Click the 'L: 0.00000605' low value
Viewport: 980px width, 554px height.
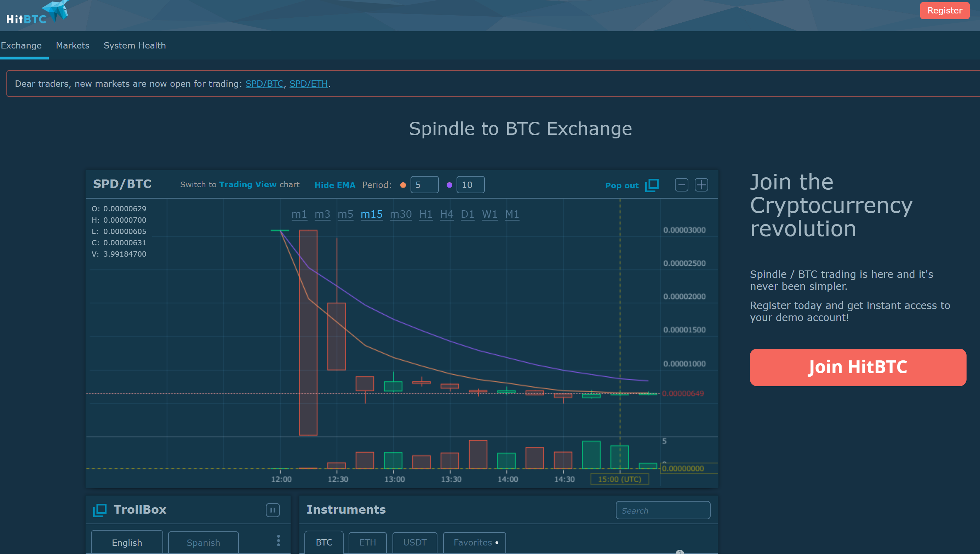click(x=119, y=232)
